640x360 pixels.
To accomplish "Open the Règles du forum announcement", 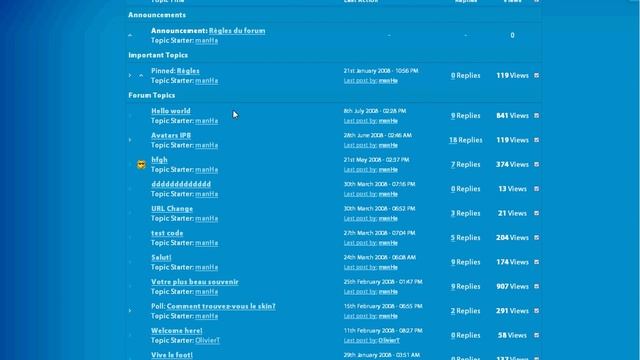I will pyautogui.click(x=237, y=31).
